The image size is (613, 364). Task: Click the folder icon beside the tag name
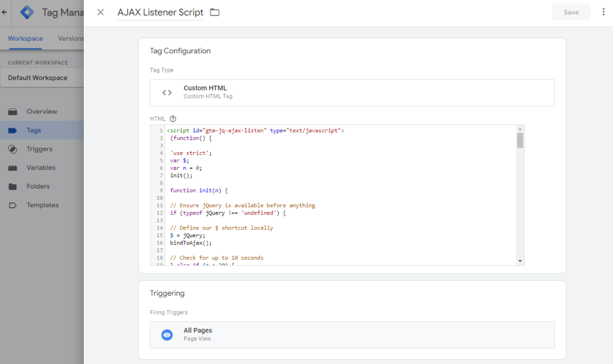tap(214, 11)
